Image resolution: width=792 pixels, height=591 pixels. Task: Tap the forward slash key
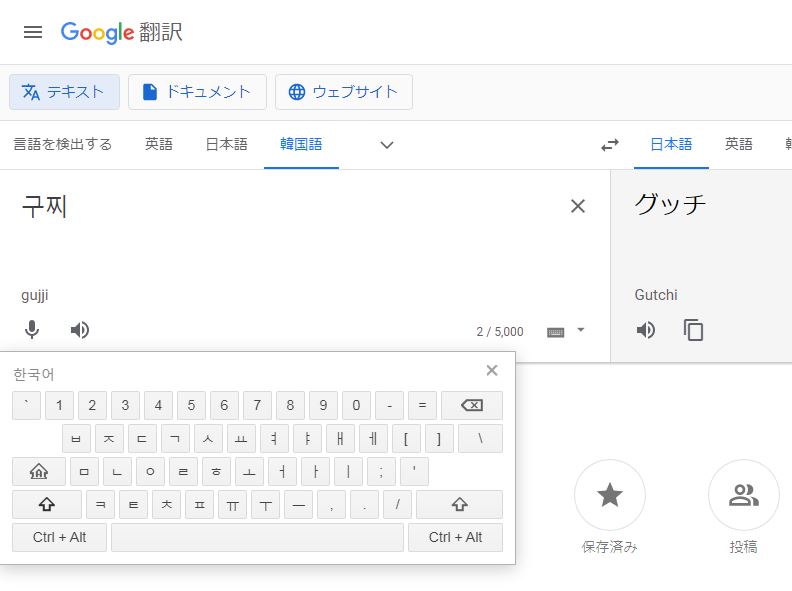(x=398, y=504)
